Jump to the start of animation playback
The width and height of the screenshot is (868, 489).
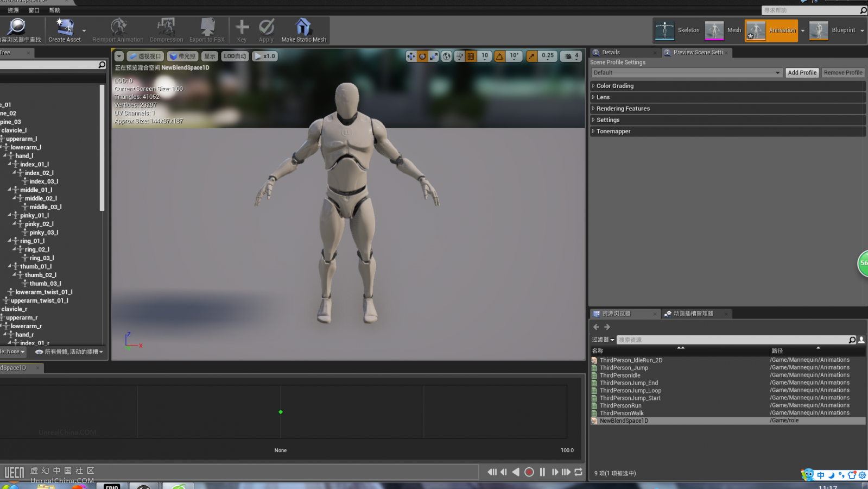492,472
